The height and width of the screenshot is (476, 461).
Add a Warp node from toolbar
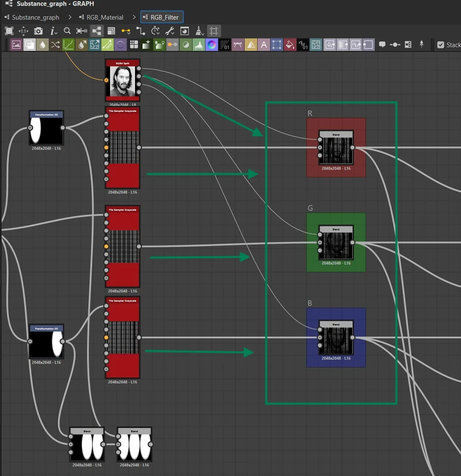coord(316,45)
